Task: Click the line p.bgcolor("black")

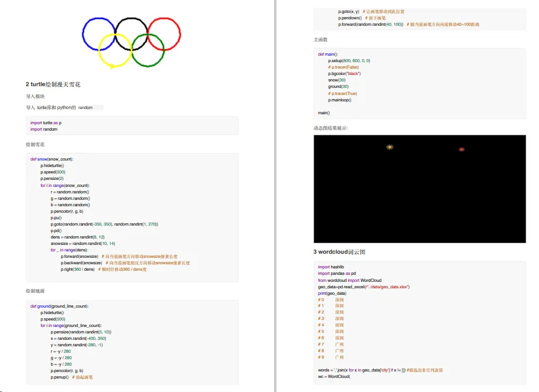Action: pyautogui.click(x=344, y=74)
